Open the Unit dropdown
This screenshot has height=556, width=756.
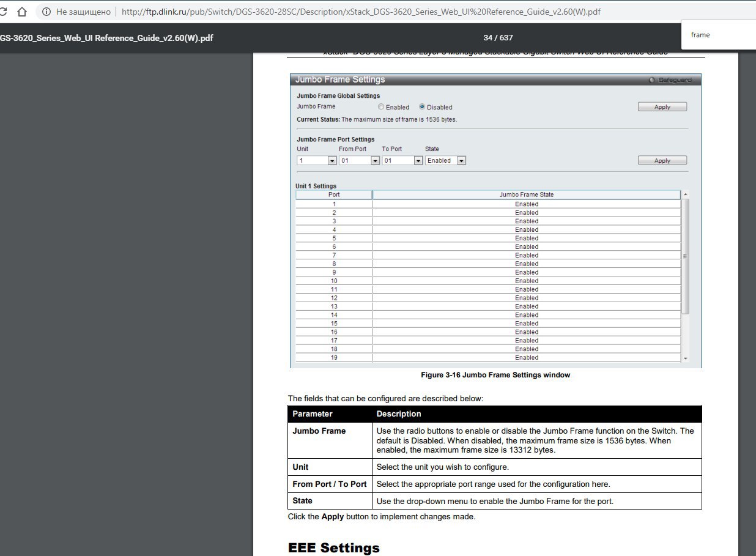[x=317, y=161]
